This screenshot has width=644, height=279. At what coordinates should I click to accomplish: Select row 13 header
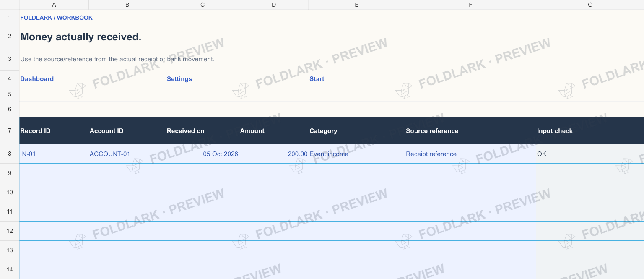point(10,250)
